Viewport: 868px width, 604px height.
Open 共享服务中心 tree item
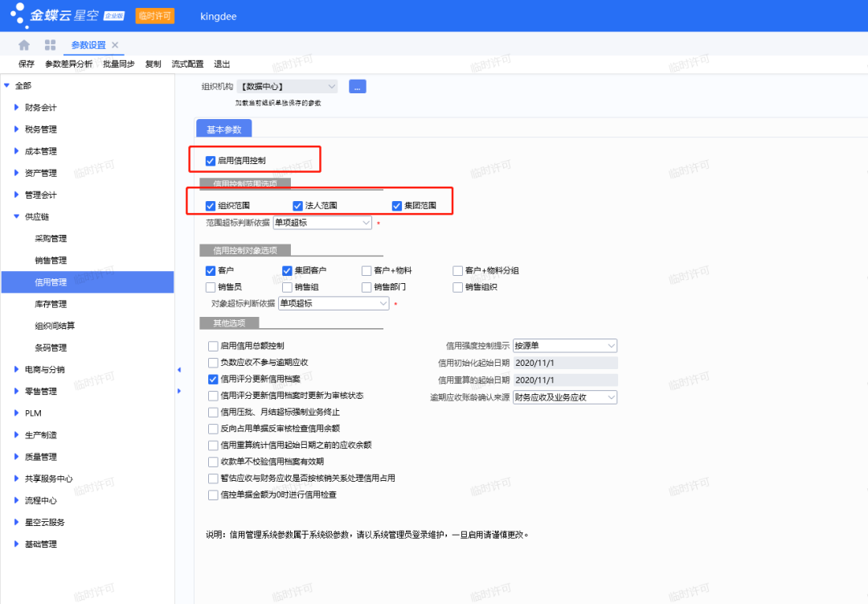coord(49,479)
